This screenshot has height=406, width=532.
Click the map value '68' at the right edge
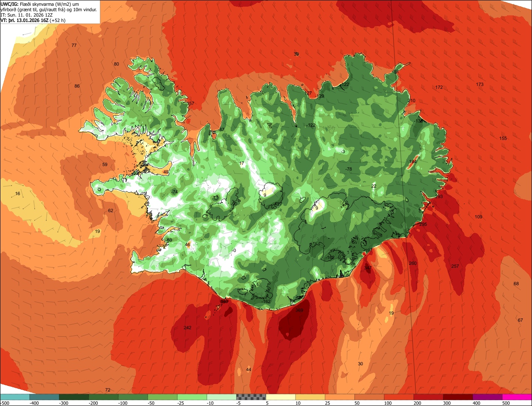[x=516, y=284]
